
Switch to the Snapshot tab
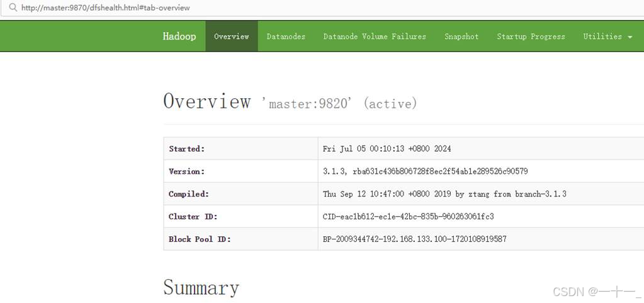pos(461,36)
